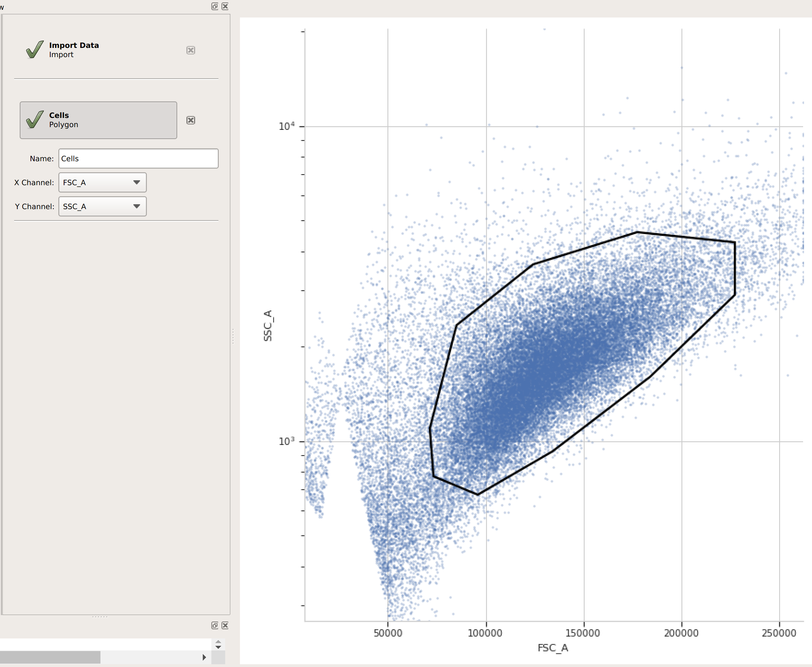Screen dimensions: 812x667
Task: Click the horizontal panel splitter handle
Action: pos(100,617)
